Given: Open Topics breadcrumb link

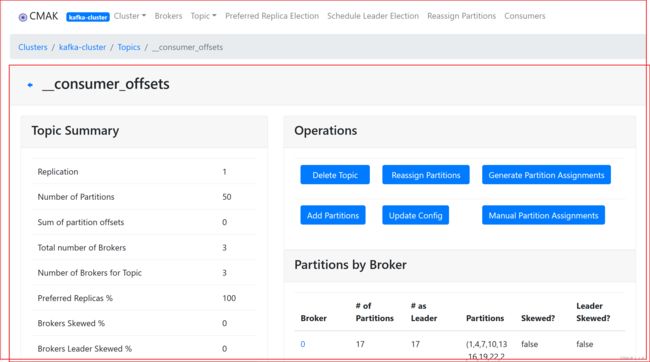Looking at the screenshot, I should pos(129,47).
